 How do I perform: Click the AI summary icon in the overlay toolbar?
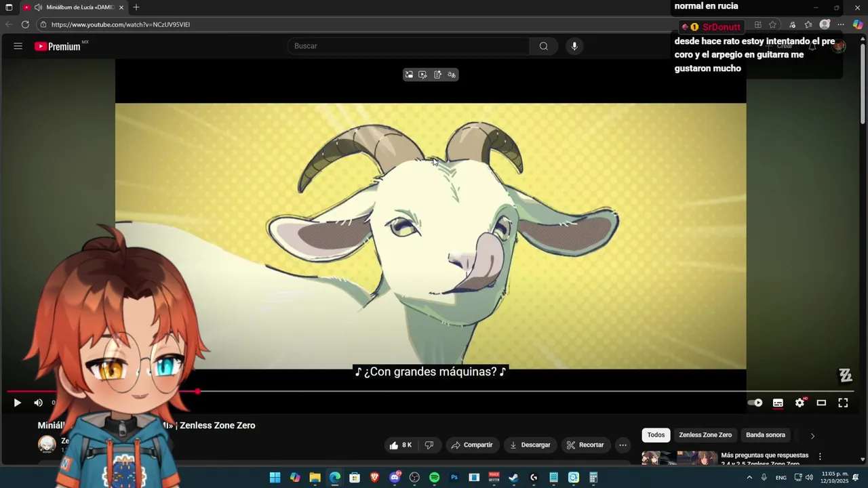pyautogui.click(x=437, y=75)
